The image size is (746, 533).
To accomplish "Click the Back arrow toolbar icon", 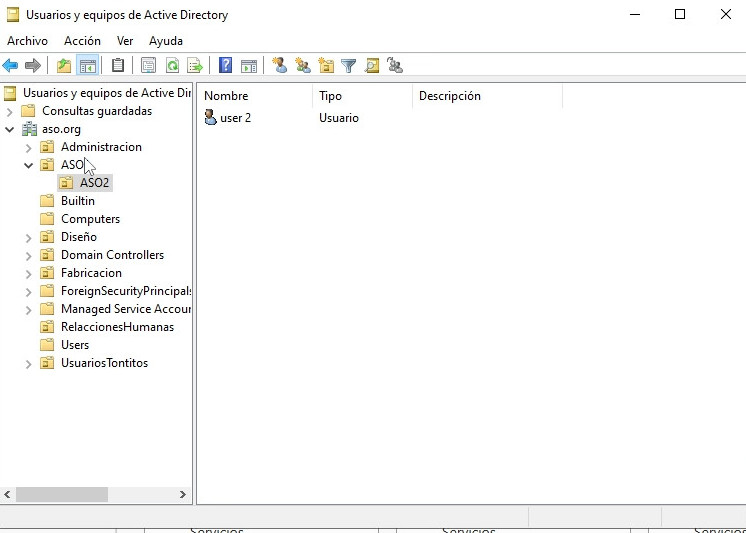I will coord(10,66).
